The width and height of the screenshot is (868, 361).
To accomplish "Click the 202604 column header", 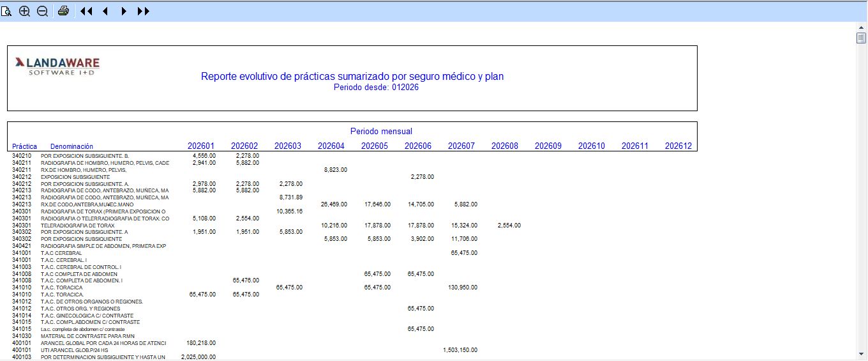I will click(331, 146).
